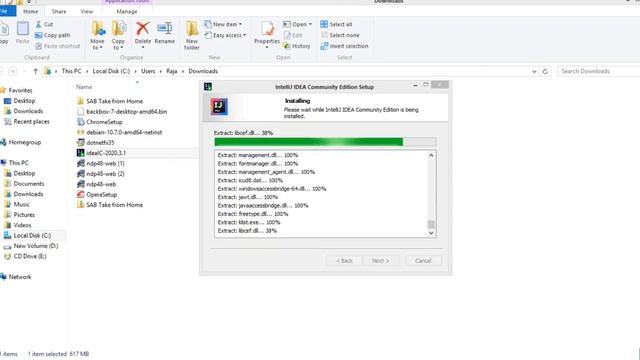Expand the Users breadcrumb chevron
Screen dimensions: 640x360
click(x=161, y=71)
